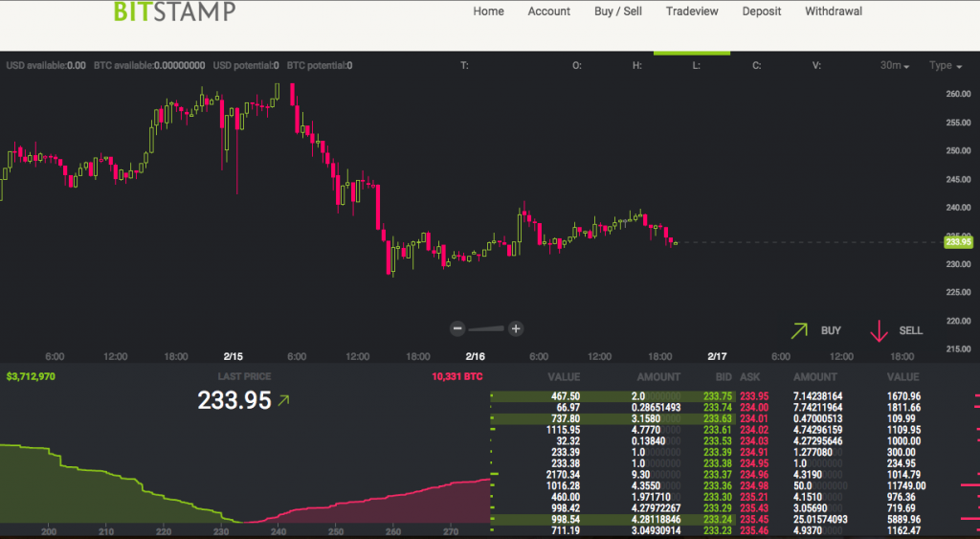Go to the Home page
980x539 pixels.
click(x=488, y=11)
